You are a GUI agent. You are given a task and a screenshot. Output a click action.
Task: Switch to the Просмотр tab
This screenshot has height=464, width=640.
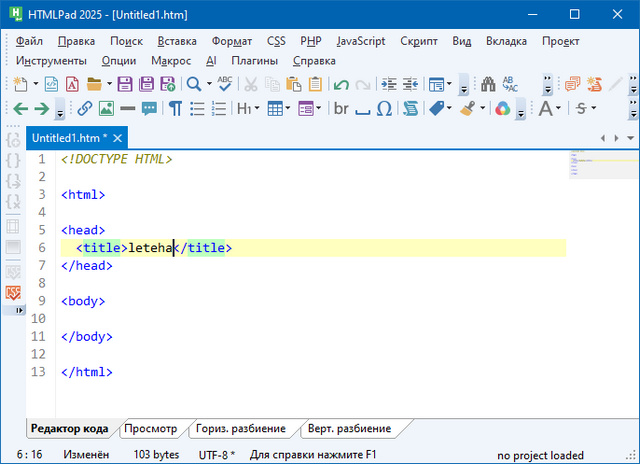[150, 428]
